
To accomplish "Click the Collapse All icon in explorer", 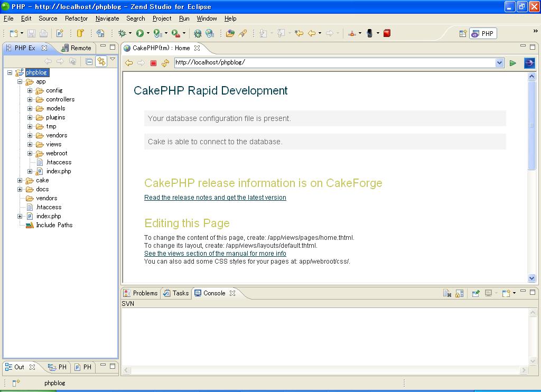I will 89,61.
